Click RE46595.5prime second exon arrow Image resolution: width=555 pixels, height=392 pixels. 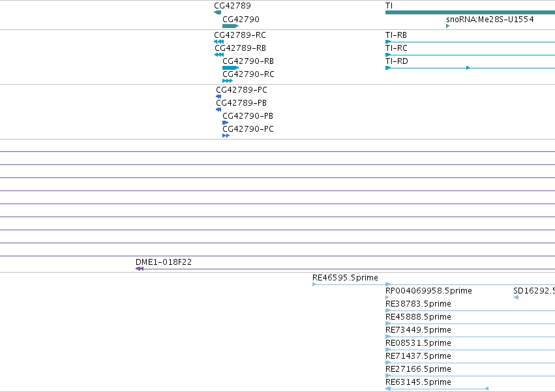(388, 284)
